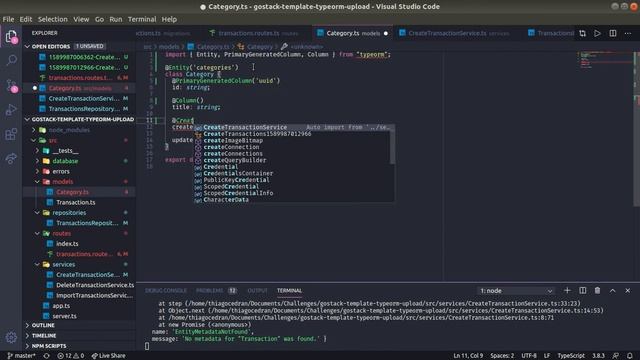This screenshot has width=640, height=360.
Task: Close the terminal panel
Action: coord(627,291)
